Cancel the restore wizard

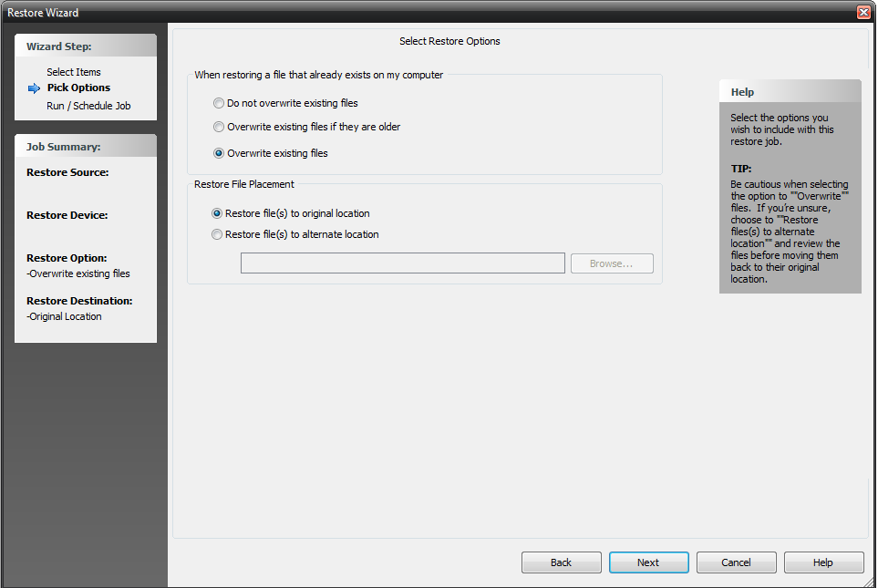click(x=736, y=562)
